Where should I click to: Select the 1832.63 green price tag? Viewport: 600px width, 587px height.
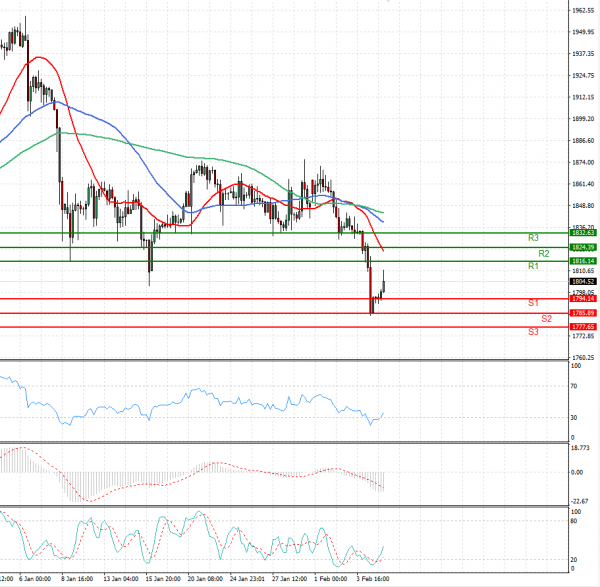pyautogui.click(x=583, y=233)
